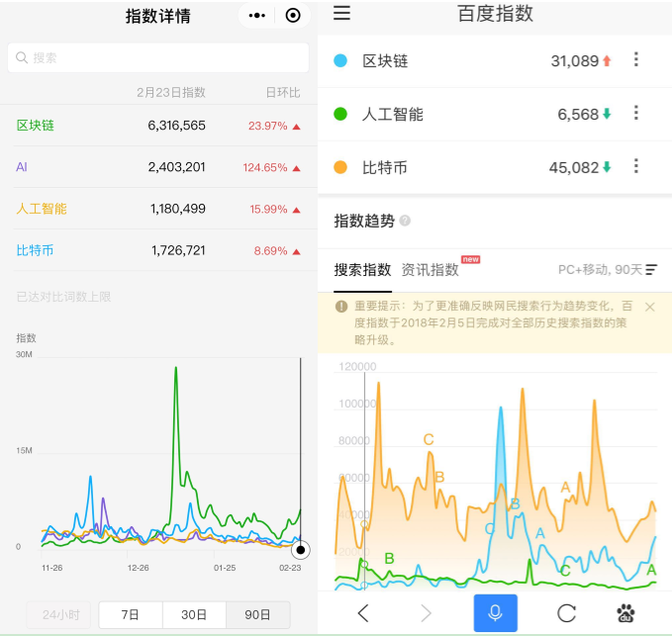The image size is (672, 636).
Task: Click the help icon next to 指数趋势
Action: point(405,221)
